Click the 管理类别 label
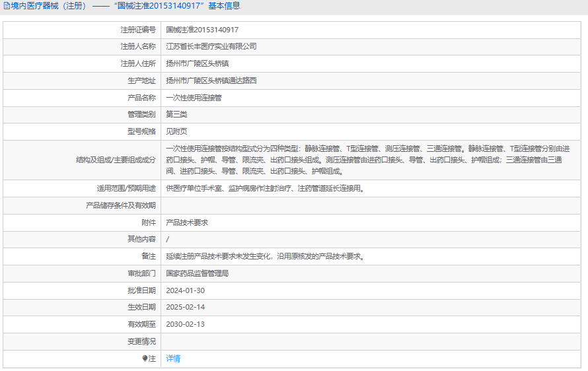 [x=141, y=114]
